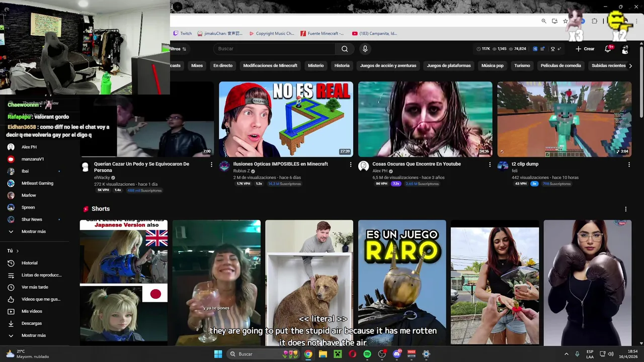Click Alex PH channel avatar under video
This screenshot has width=644, height=362.
(x=363, y=166)
